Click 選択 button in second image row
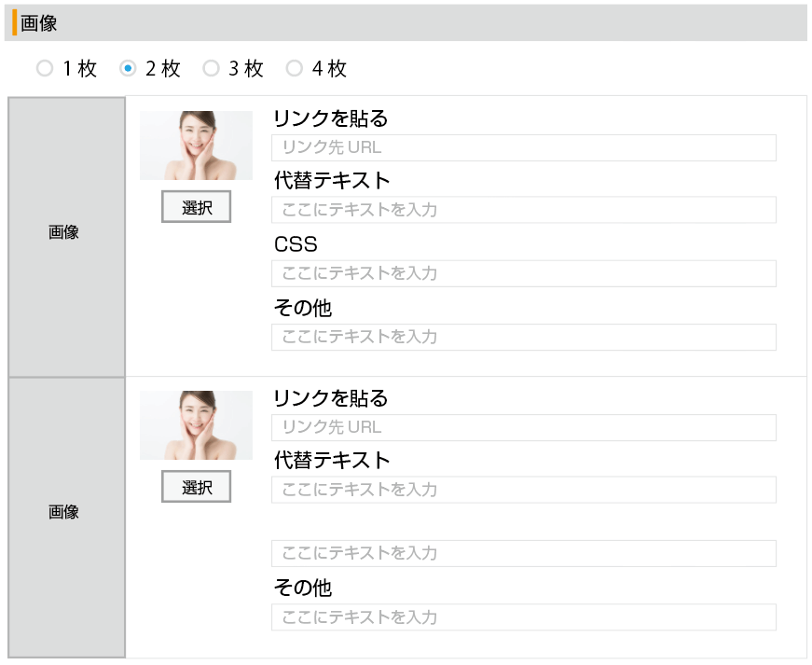 197,487
